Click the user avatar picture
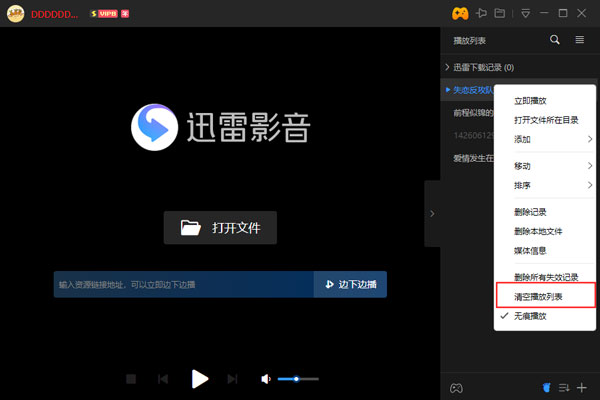Viewport: 600px width, 400px height. click(x=15, y=14)
